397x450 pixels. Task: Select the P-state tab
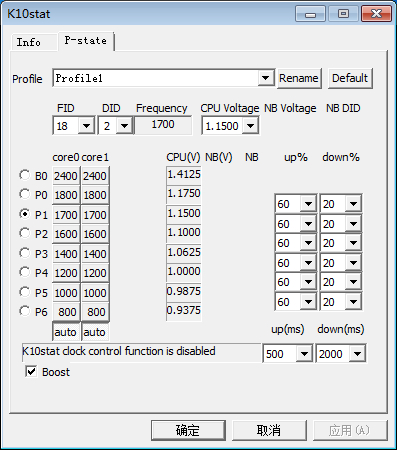coord(86,41)
